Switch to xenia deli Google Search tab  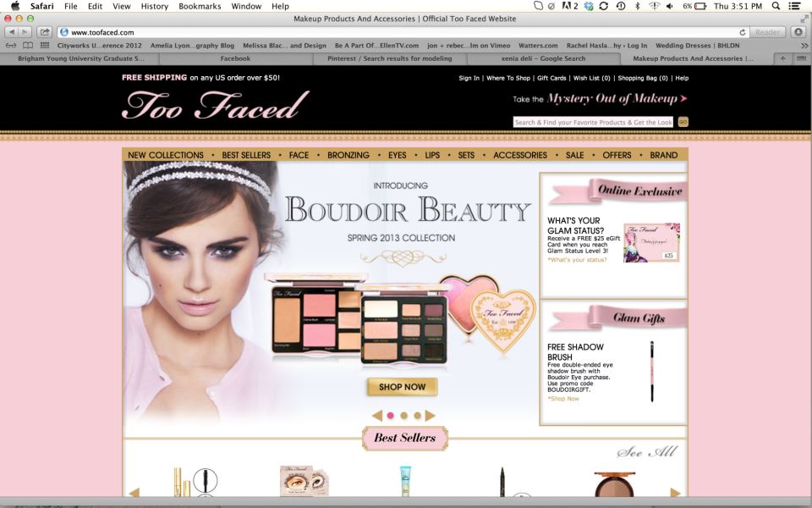point(543,58)
